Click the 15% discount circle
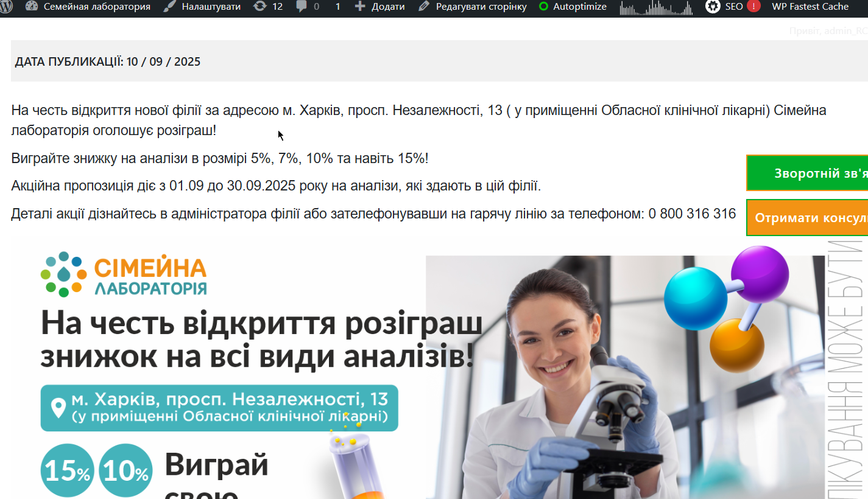The height and width of the screenshot is (499, 868). pos(68,471)
